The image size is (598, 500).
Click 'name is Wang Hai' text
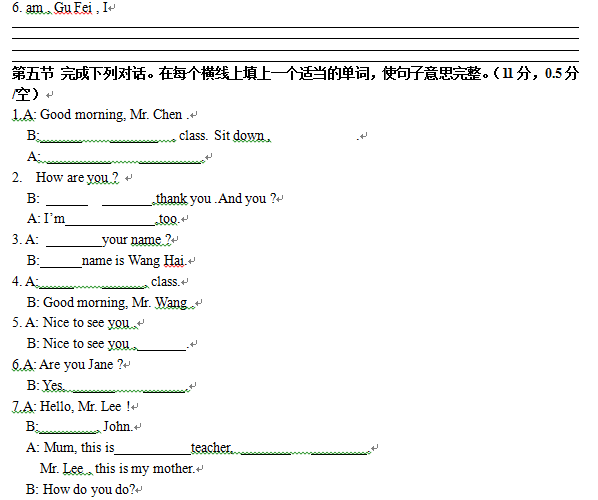[x=133, y=260]
